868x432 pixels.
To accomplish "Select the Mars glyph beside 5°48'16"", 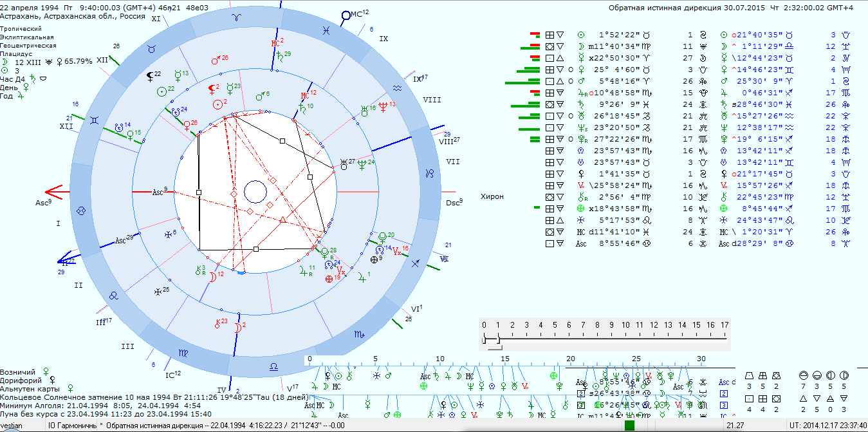I will 581,81.
